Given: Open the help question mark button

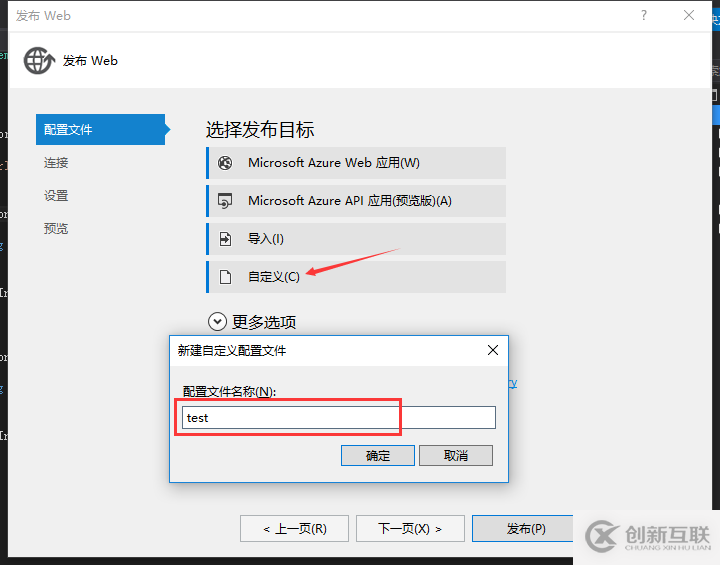Looking at the screenshot, I should pyautogui.click(x=644, y=16).
